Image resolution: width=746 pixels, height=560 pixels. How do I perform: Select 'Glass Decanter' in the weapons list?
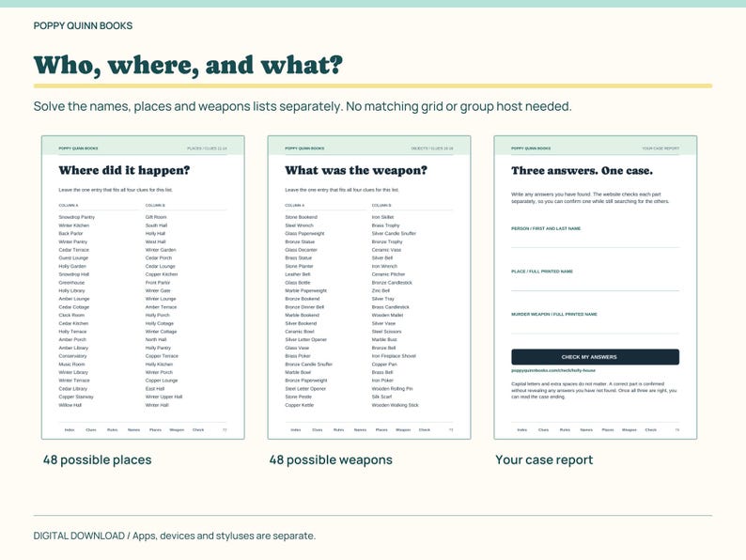(302, 250)
